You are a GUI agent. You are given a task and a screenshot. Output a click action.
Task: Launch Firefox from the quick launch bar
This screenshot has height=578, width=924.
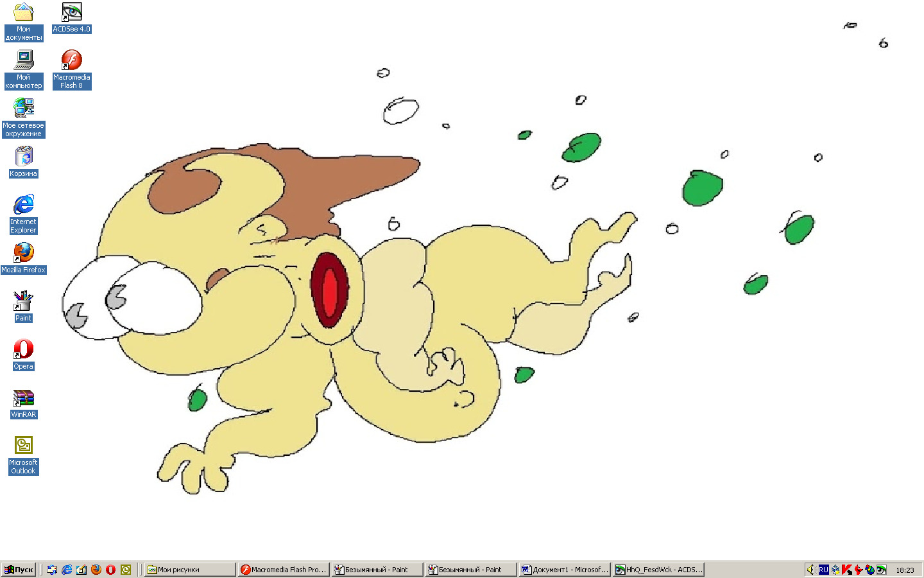click(x=96, y=570)
